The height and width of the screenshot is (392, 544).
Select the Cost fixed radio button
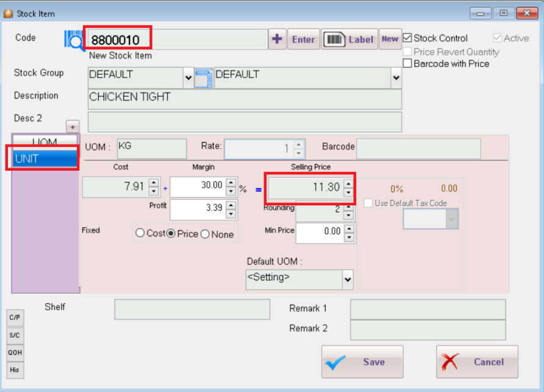coord(140,233)
